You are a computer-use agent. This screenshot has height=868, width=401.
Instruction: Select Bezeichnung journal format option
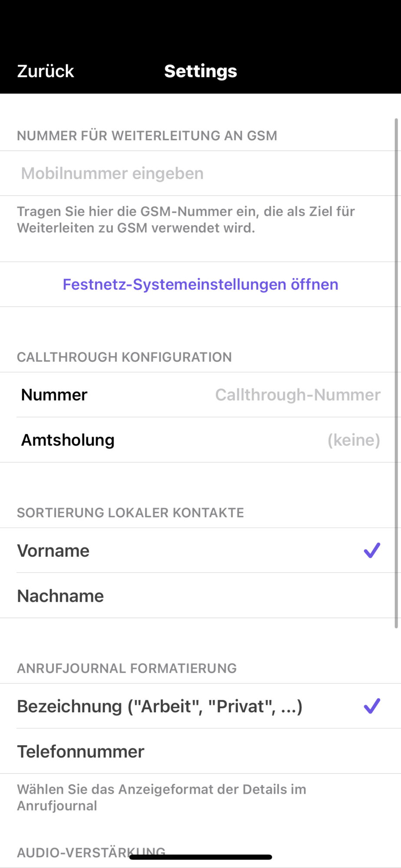pos(160,707)
